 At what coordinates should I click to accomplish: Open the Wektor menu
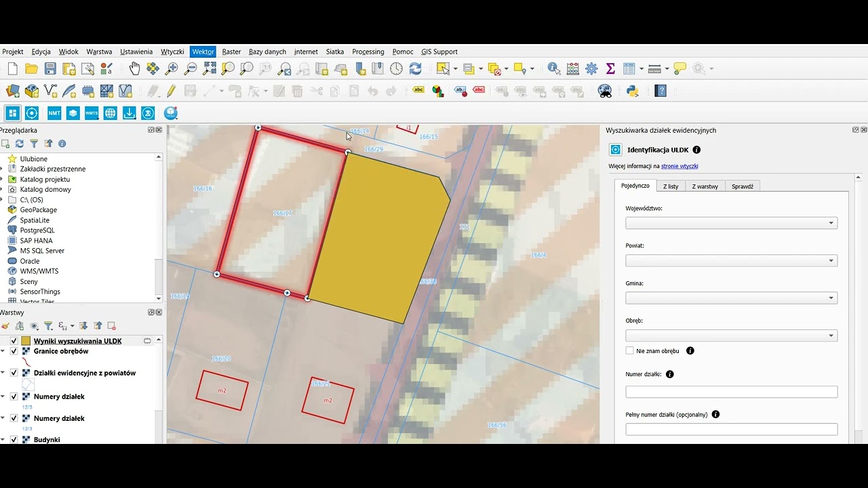click(x=203, y=52)
